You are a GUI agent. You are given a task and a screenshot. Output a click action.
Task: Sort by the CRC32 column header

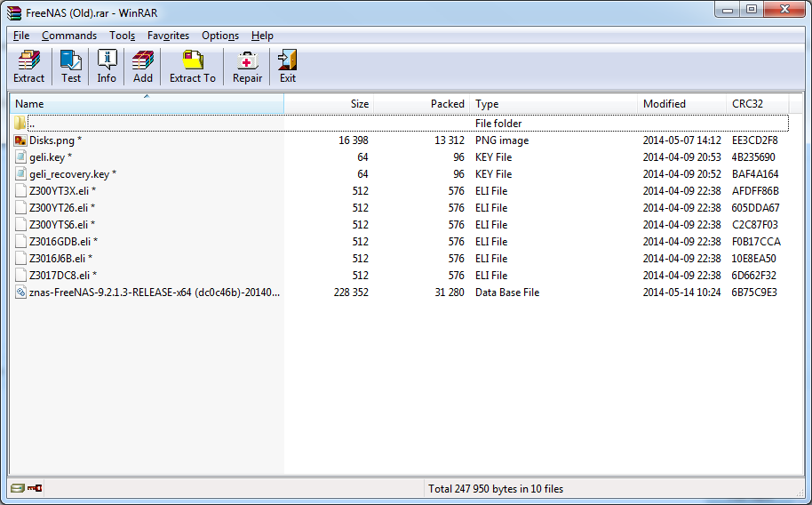(757, 104)
